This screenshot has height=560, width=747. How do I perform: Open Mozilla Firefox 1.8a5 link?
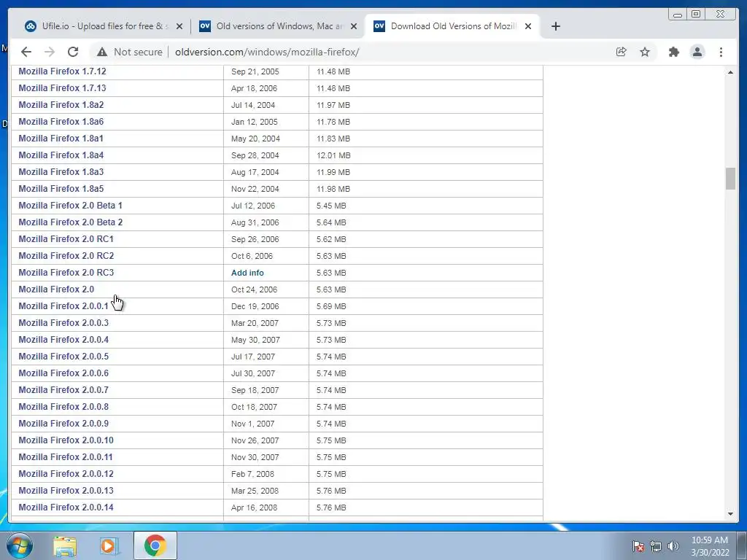click(61, 189)
